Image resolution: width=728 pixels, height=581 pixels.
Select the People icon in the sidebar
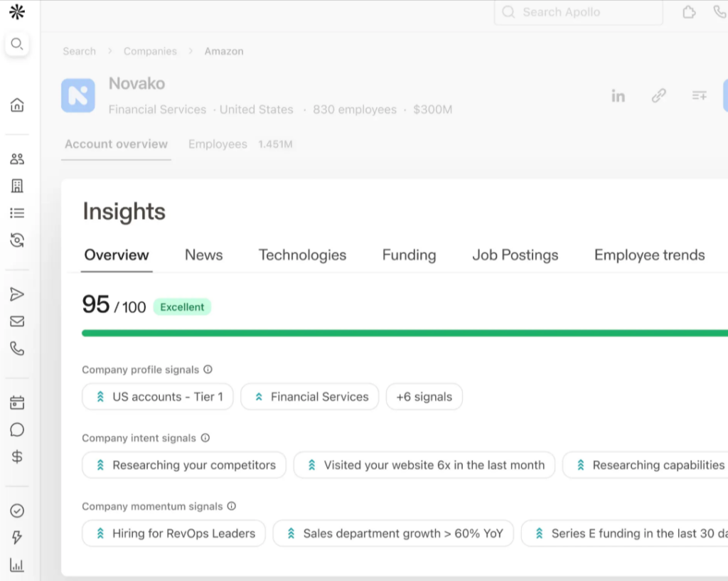[17, 159]
